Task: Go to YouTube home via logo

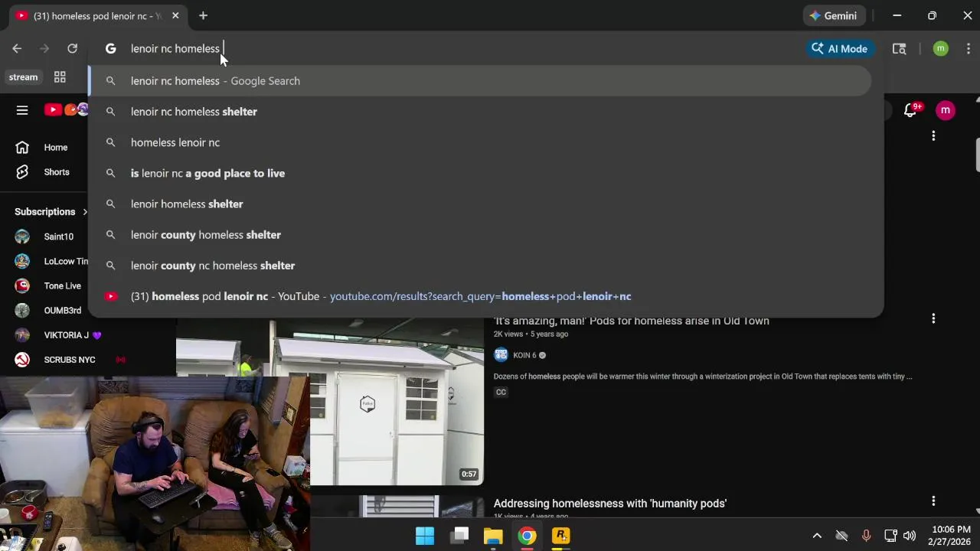Action: coord(65,110)
